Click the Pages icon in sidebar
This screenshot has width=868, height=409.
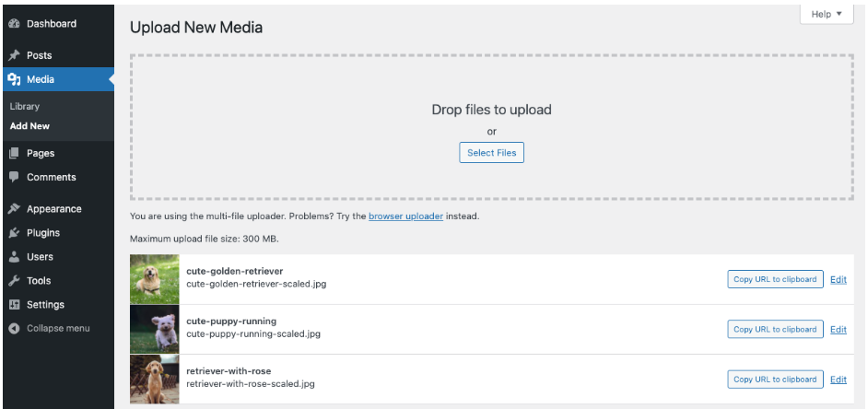14,154
